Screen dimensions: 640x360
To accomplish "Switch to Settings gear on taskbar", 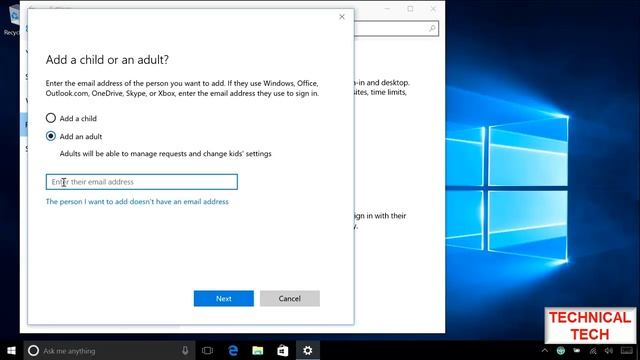I will (308, 351).
